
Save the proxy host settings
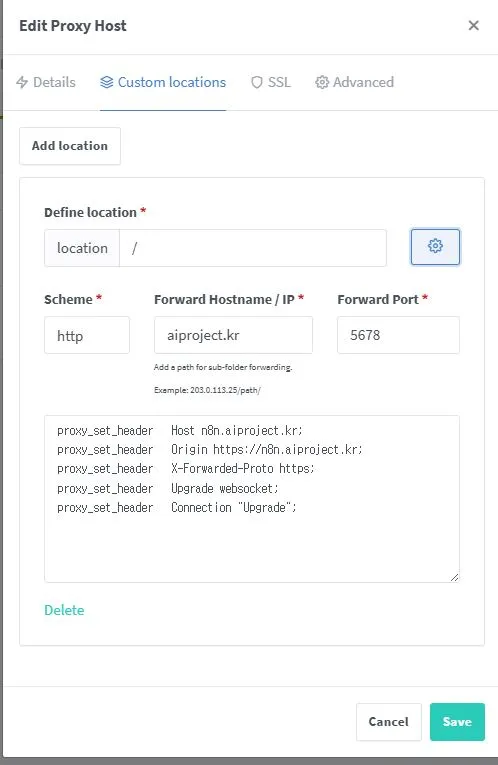click(457, 722)
